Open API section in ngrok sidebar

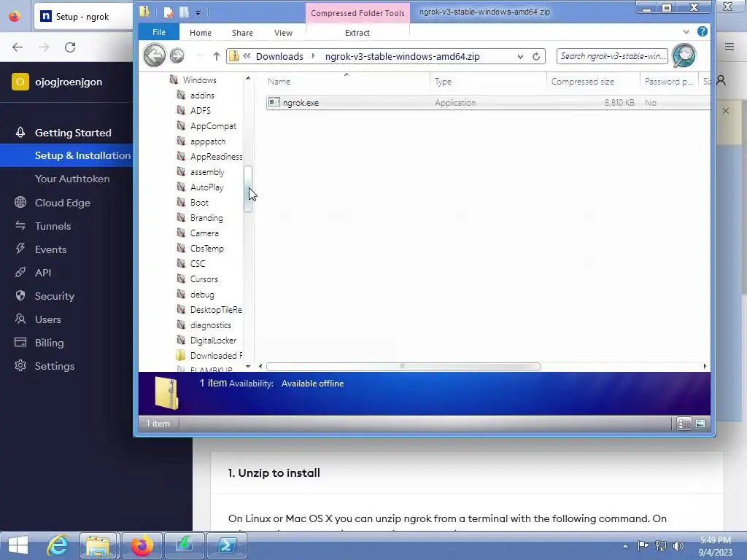tap(42, 273)
